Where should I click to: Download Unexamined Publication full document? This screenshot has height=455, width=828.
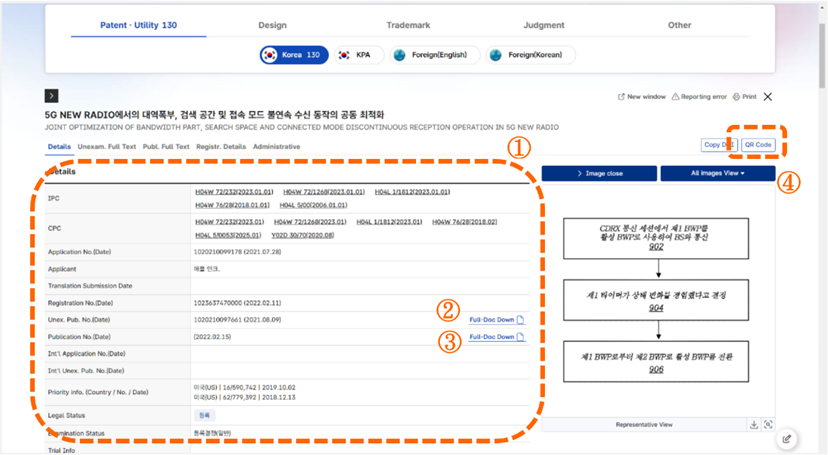coord(497,320)
